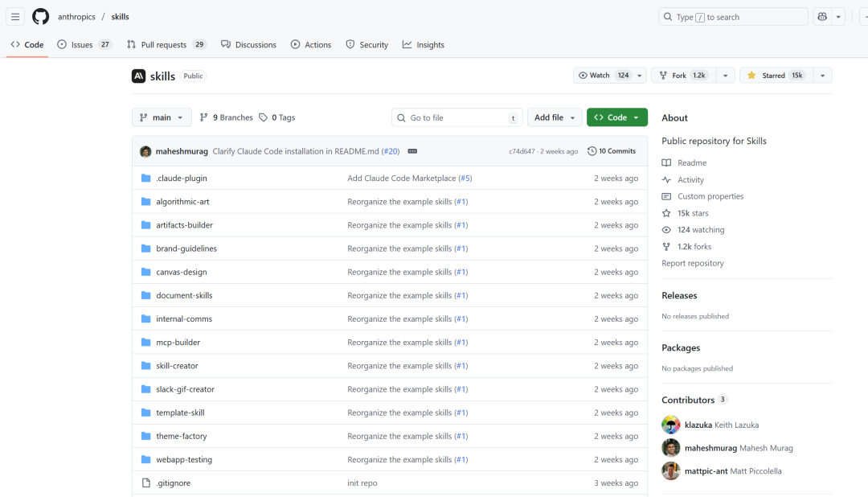Viewport: 868px width, 497px height.
Task: Open the theme-factory folder
Action: pos(182,436)
